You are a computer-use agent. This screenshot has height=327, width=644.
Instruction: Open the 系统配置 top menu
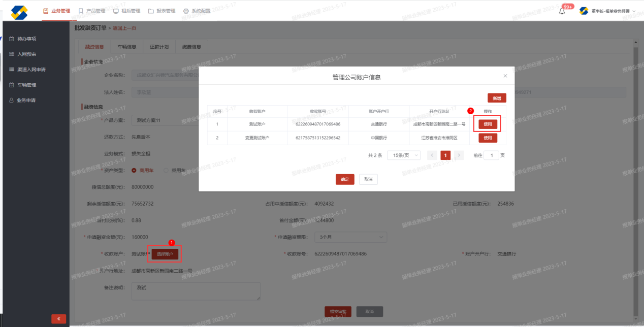tap(196, 11)
